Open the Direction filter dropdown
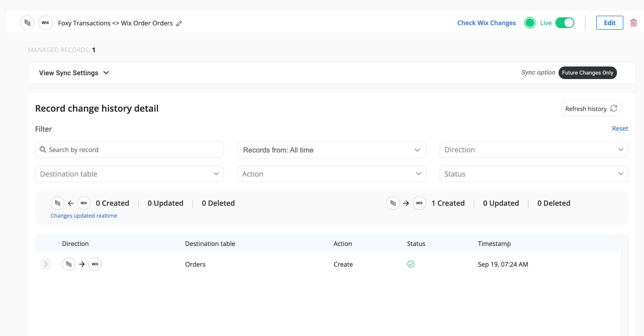Image resolution: width=644 pixels, height=336 pixels. (534, 150)
